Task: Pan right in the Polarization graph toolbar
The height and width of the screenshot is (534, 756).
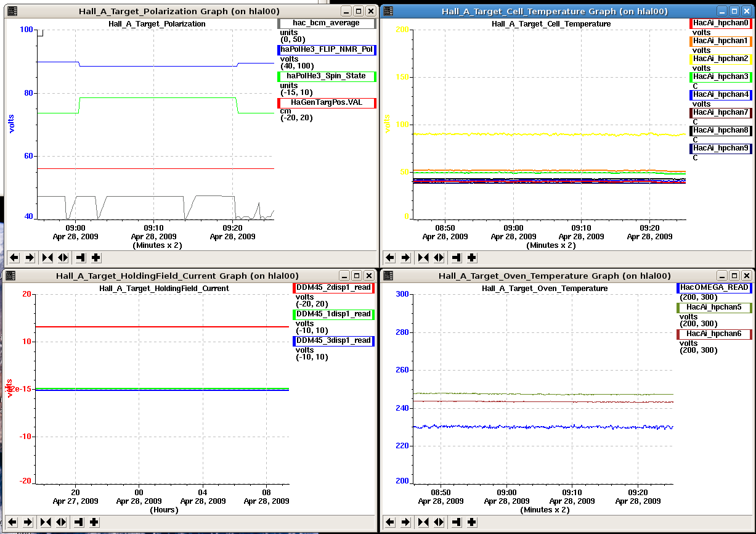Action: [28, 258]
